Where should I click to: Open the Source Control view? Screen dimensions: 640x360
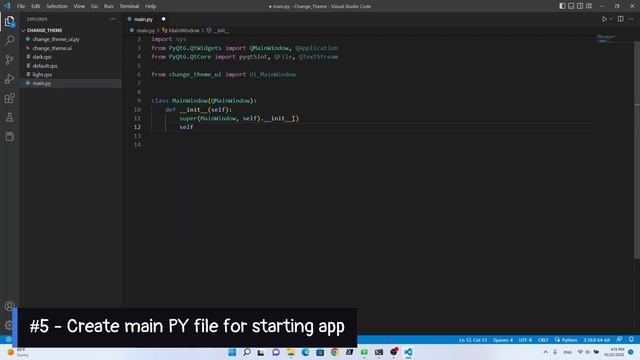coord(9,60)
